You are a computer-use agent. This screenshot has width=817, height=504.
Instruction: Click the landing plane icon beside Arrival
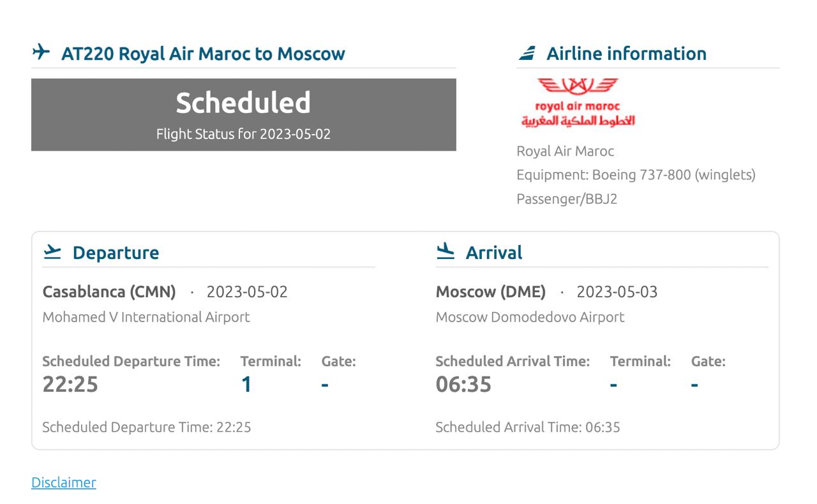[446, 252]
